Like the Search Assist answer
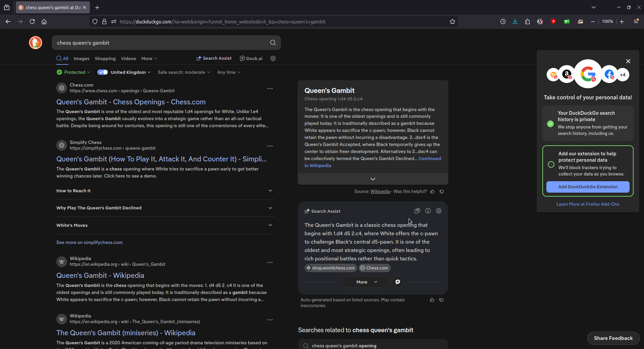Screen dimensions: 644x349 coord(432,300)
